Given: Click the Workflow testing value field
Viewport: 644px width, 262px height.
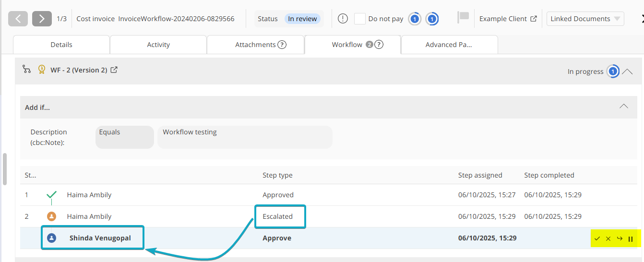Looking at the screenshot, I should (x=245, y=137).
